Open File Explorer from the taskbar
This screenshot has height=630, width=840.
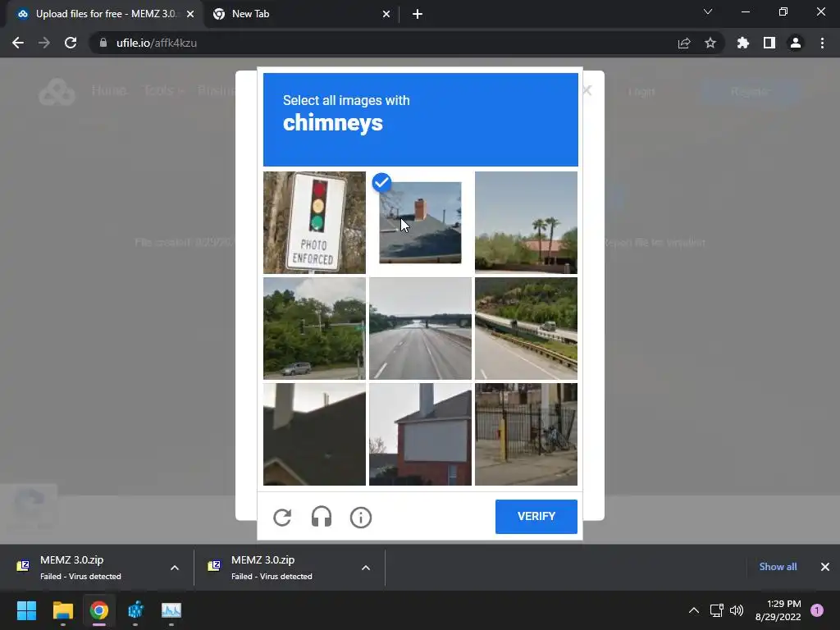pos(62,610)
